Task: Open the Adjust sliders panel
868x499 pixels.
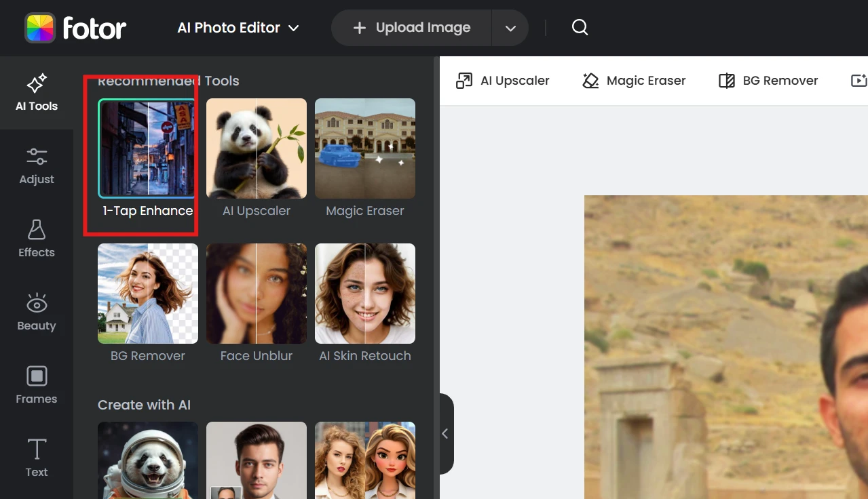Action: [37, 166]
